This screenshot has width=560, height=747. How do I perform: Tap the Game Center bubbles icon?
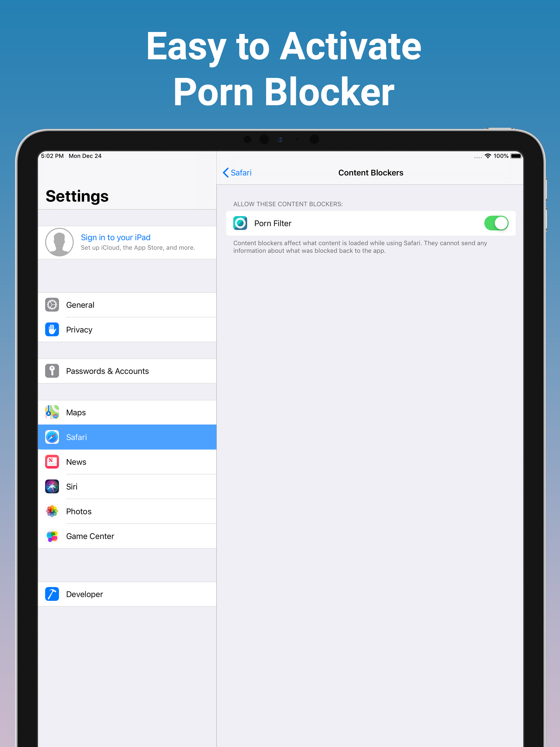coord(52,536)
